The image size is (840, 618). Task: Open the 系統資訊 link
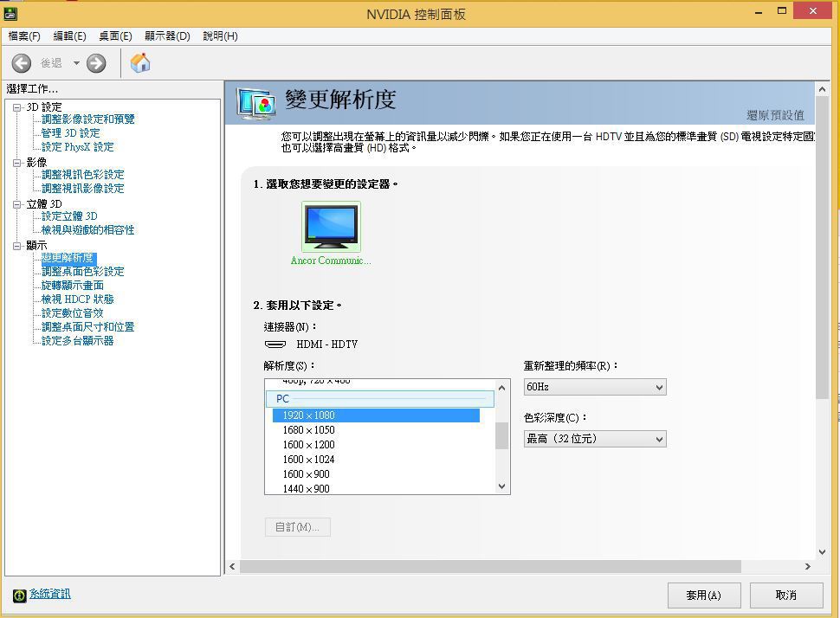tap(50, 594)
